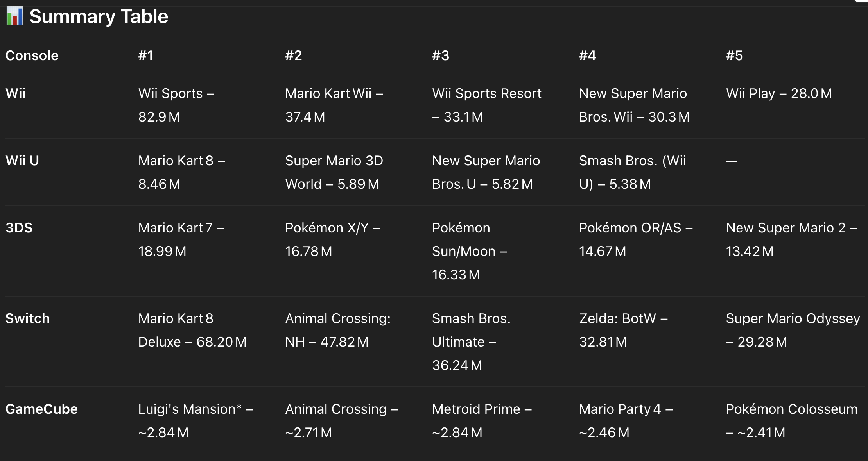Click the bar chart emoji icon
The width and height of the screenshot is (868, 461).
[x=15, y=16]
